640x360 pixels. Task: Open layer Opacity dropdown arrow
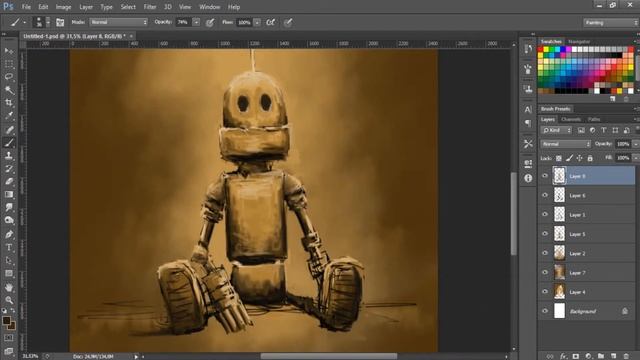point(636,144)
